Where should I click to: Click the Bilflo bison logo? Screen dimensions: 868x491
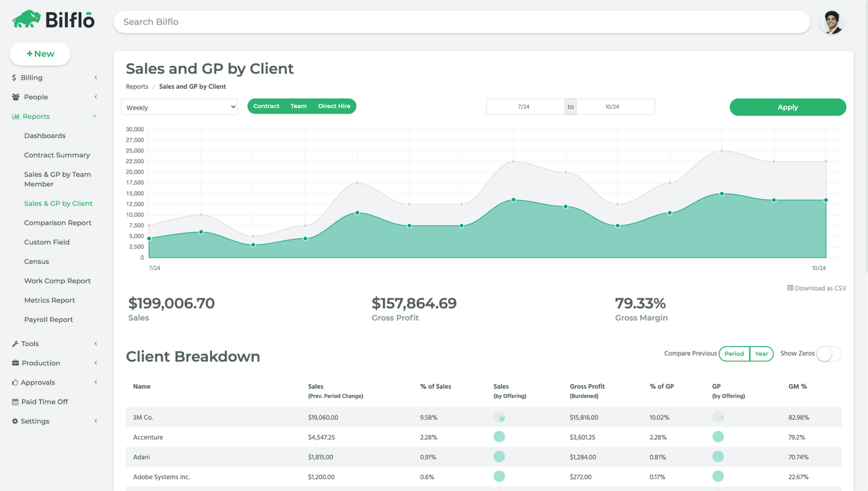click(26, 19)
